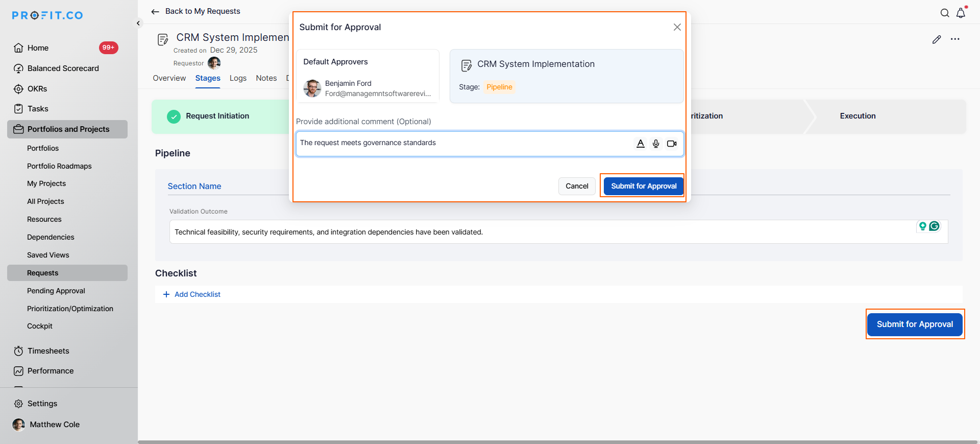
Task: Open the three-dot more options menu
Action: click(955, 39)
